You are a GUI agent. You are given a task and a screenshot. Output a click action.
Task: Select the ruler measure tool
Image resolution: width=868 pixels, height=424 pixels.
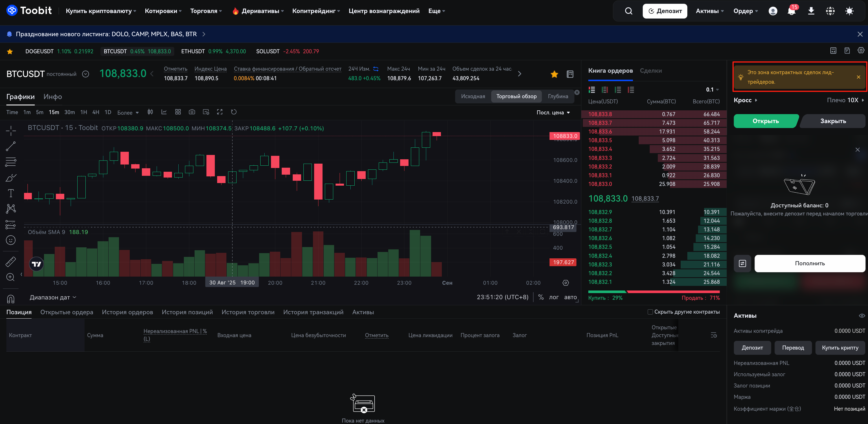pyautogui.click(x=11, y=262)
